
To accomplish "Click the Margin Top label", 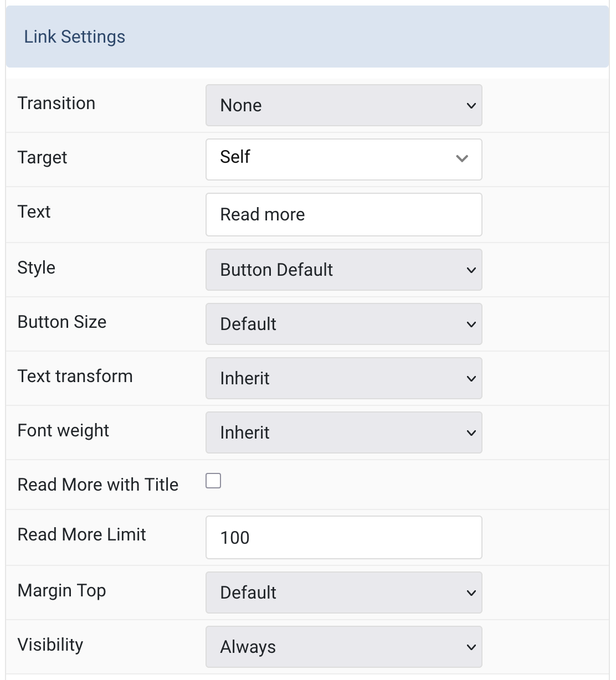I will click(62, 591).
